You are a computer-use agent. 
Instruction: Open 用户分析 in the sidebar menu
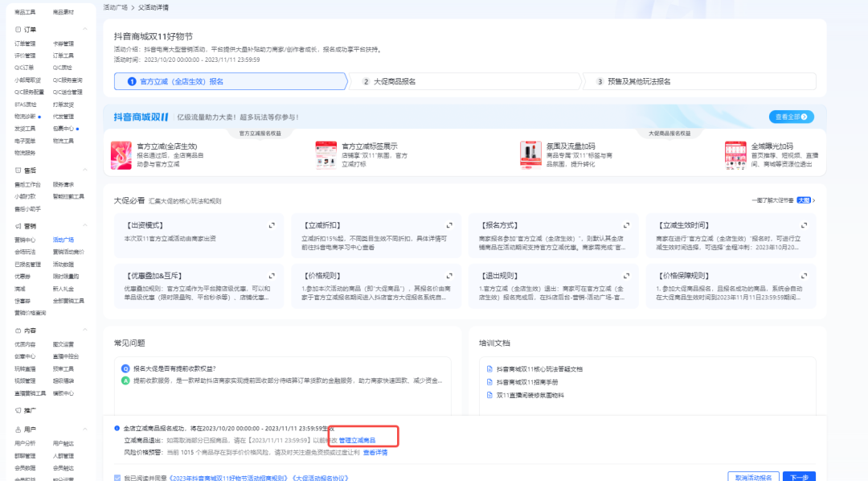[x=25, y=444]
